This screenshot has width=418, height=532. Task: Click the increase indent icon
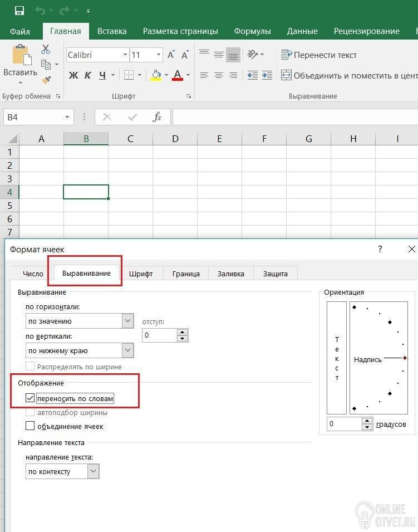tap(267, 75)
